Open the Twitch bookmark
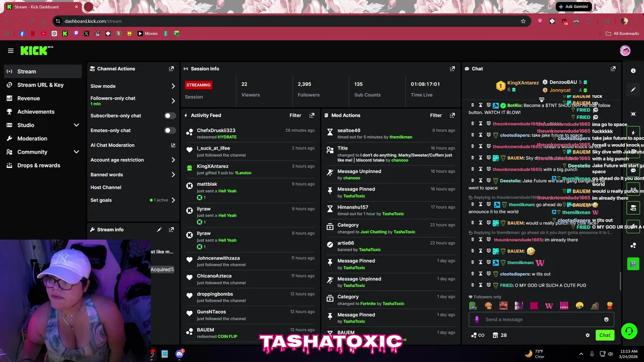 (x=76, y=34)
